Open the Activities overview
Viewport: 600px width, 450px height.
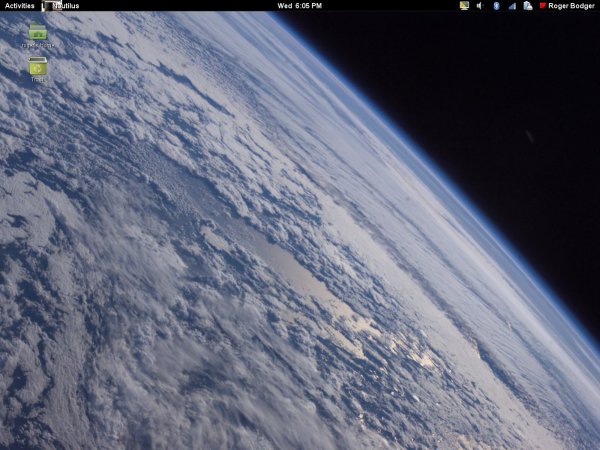tap(20, 5)
